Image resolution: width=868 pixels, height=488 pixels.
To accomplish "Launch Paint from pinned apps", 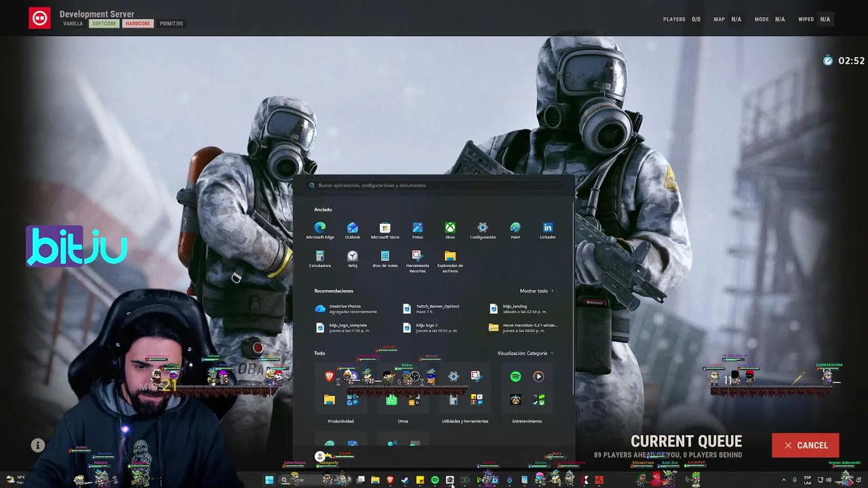I will 515,230.
